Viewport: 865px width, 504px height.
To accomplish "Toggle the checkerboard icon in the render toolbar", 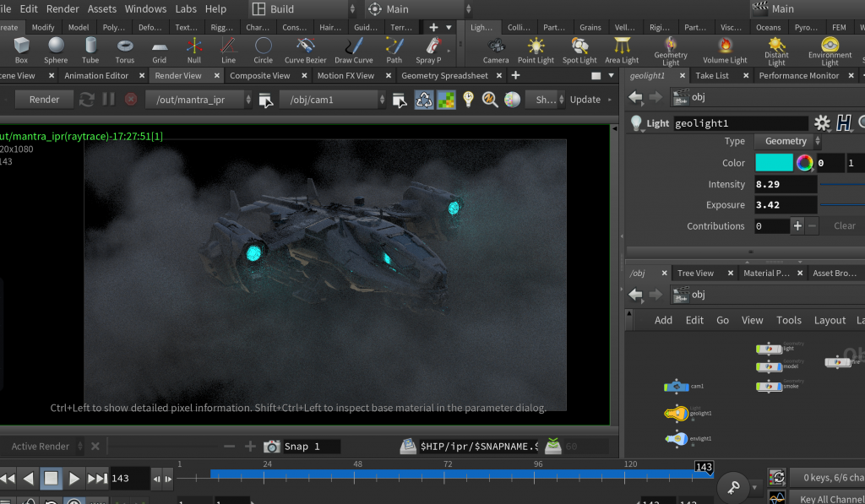I will point(446,100).
